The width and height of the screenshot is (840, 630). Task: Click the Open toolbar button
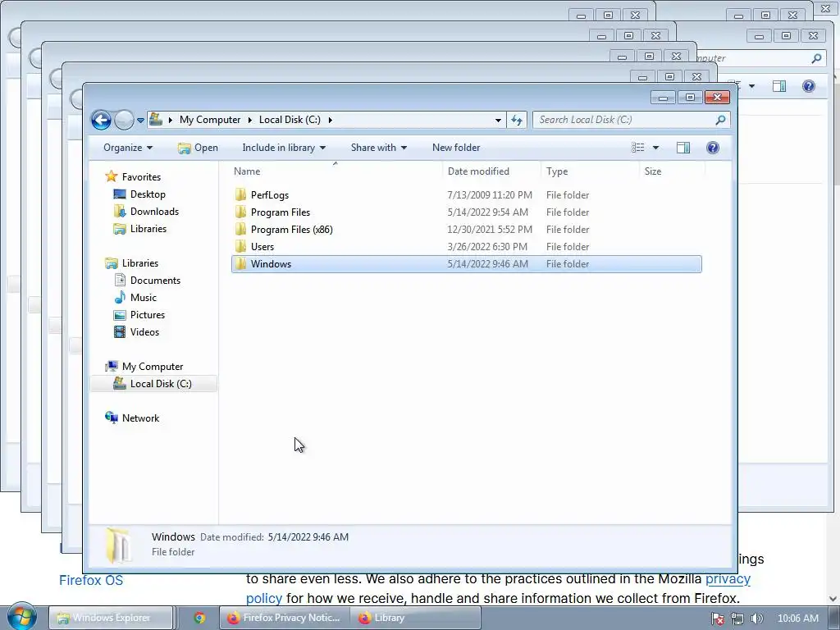pyautogui.click(x=198, y=148)
